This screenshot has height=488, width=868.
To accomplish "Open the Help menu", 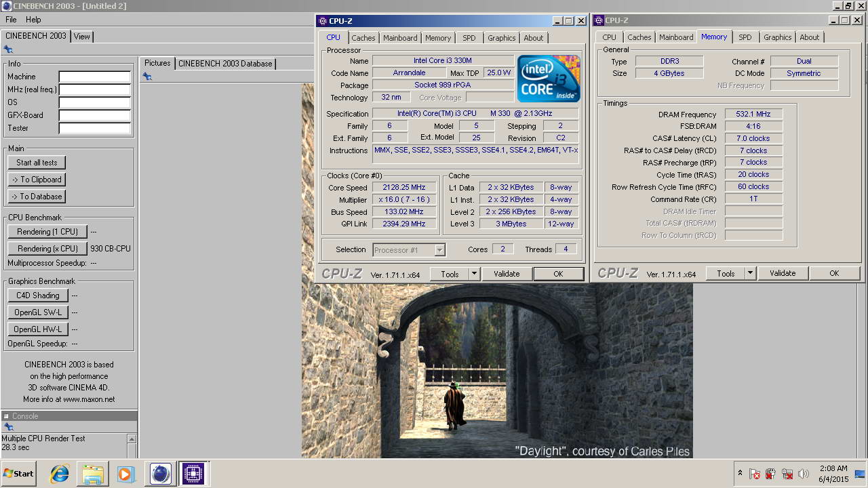I will [33, 20].
